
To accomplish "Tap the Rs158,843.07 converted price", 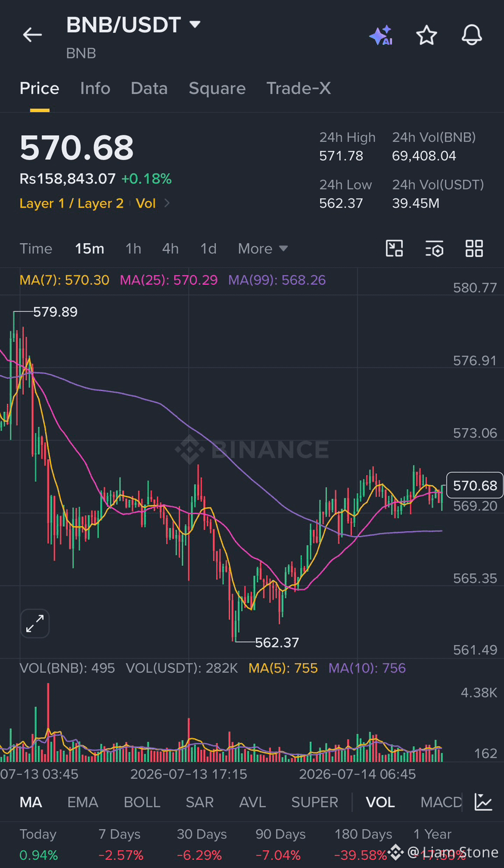I will click(x=68, y=179).
